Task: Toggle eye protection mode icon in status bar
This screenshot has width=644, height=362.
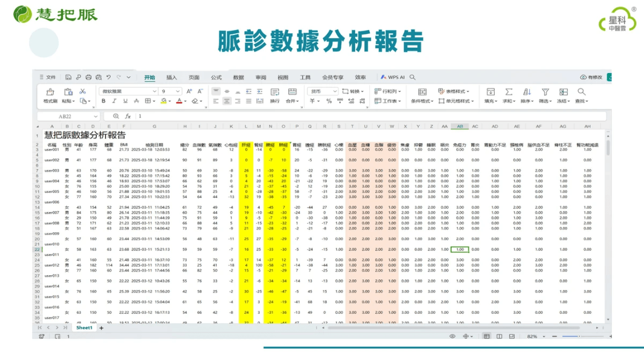Action: [x=452, y=336]
